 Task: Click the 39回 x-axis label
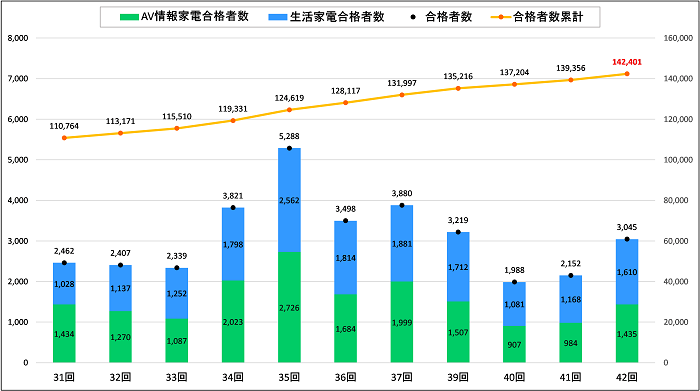point(458,377)
